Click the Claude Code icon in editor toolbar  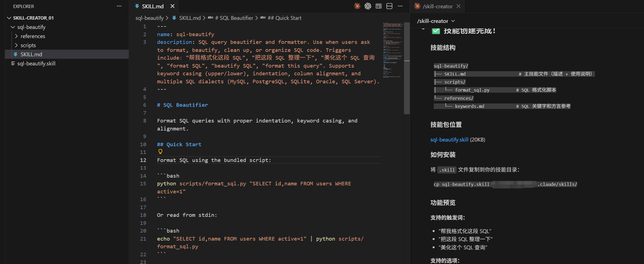357,6
